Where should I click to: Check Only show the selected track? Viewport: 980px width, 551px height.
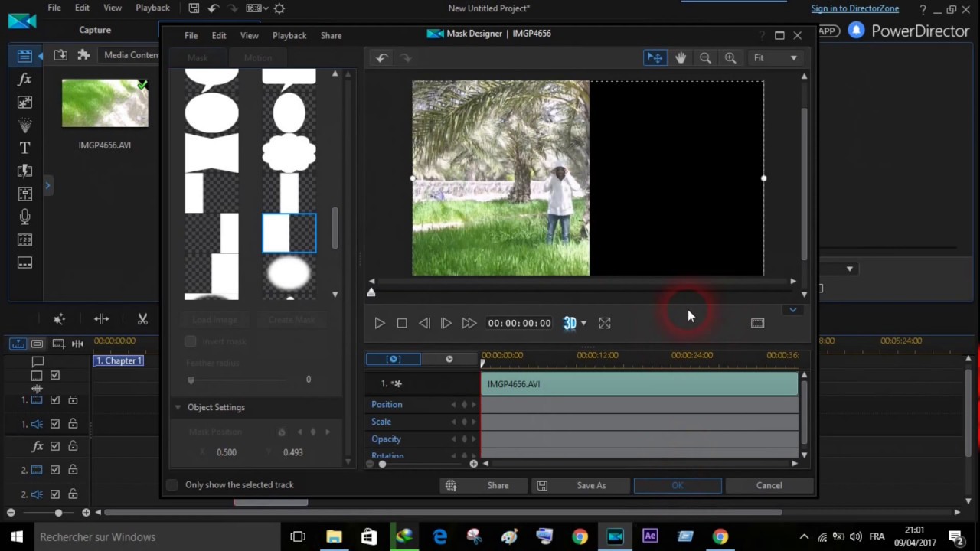[171, 484]
